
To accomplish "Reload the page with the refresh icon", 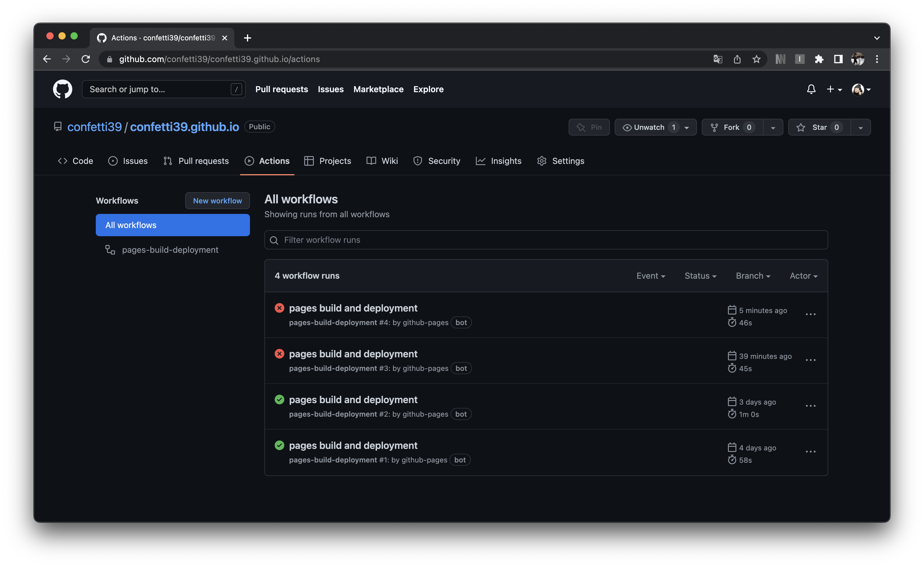I will (86, 59).
